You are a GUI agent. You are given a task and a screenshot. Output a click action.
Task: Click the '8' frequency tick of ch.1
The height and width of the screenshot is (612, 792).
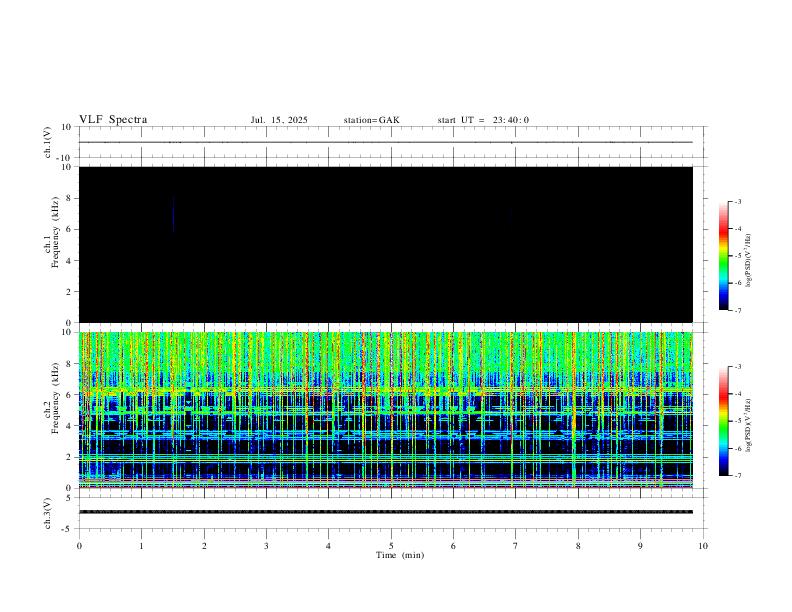point(69,198)
